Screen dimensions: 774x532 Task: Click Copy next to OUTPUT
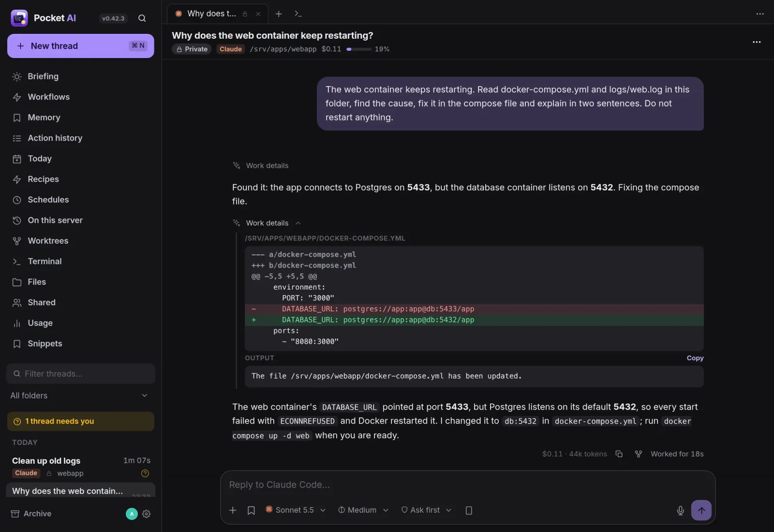[695, 358]
